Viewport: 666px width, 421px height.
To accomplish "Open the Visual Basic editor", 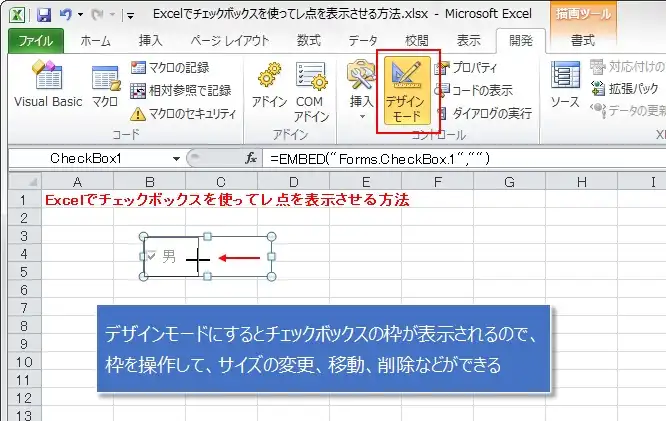I will click(x=46, y=85).
